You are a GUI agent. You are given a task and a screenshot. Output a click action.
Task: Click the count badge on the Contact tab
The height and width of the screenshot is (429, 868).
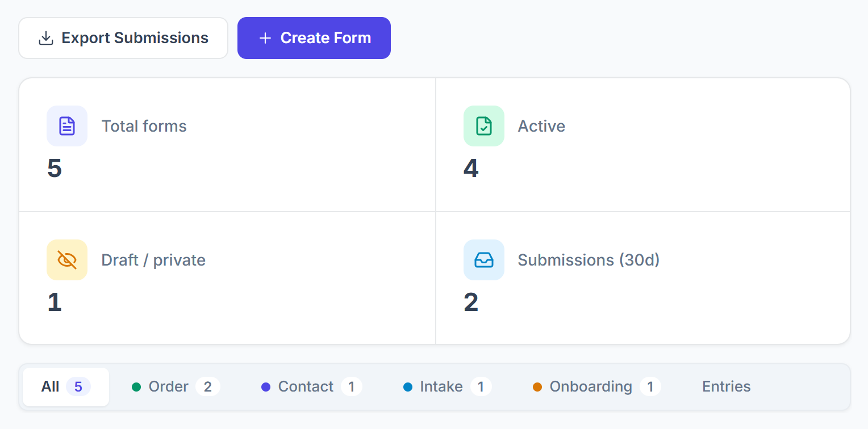point(352,387)
